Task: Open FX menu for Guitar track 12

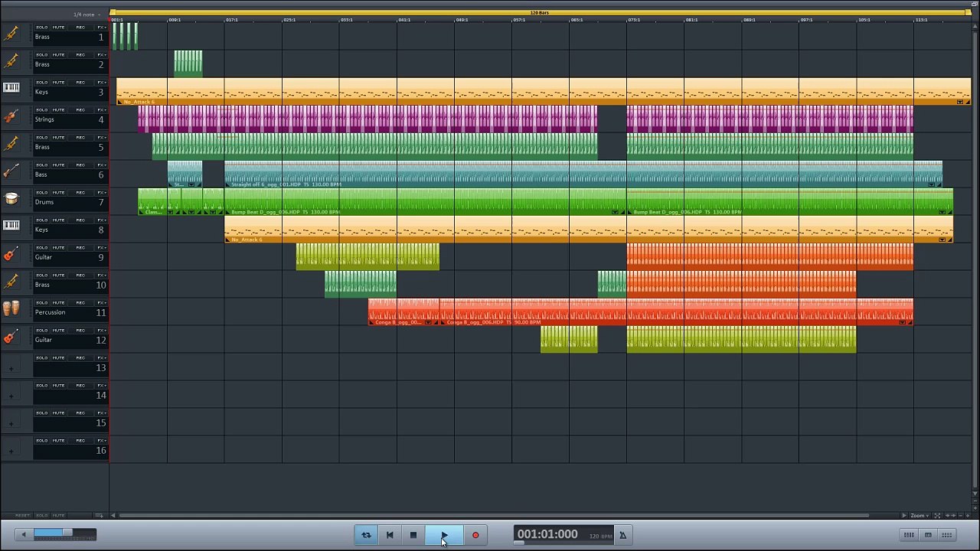Action: [101, 331]
